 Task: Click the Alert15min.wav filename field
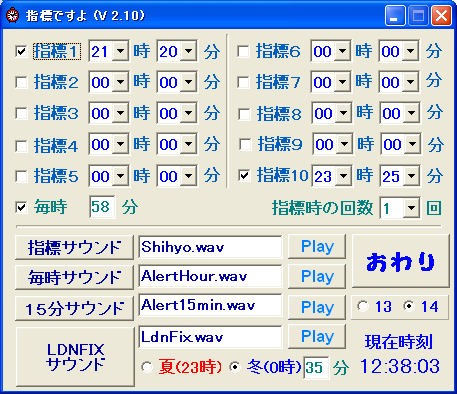[x=210, y=305]
